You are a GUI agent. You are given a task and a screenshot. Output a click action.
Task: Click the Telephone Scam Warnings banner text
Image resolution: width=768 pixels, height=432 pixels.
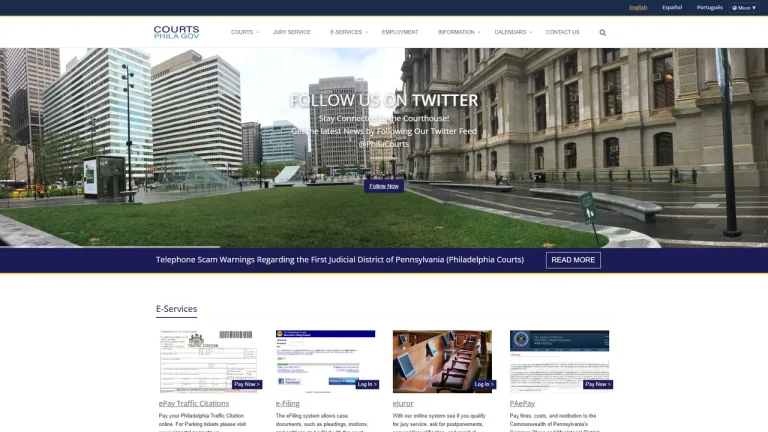click(x=340, y=260)
